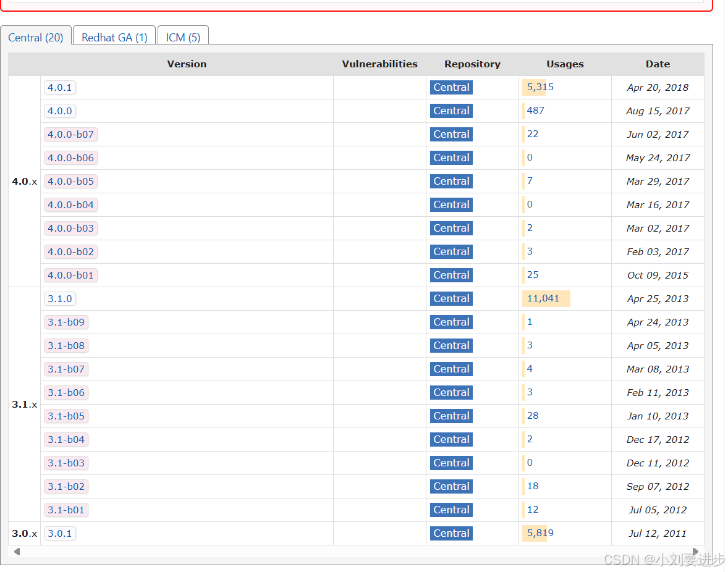Screen dimensions: 728x572
Task: Click the date Aug 15, 2017
Action: (x=658, y=111)
